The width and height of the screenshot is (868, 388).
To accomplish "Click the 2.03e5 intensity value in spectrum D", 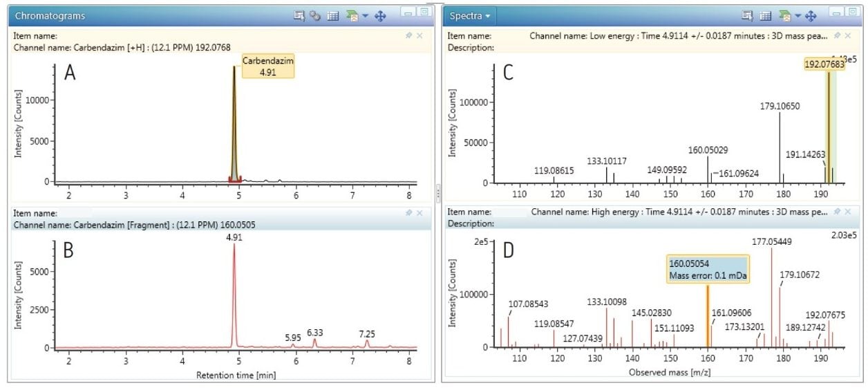I will pos(844,235).
